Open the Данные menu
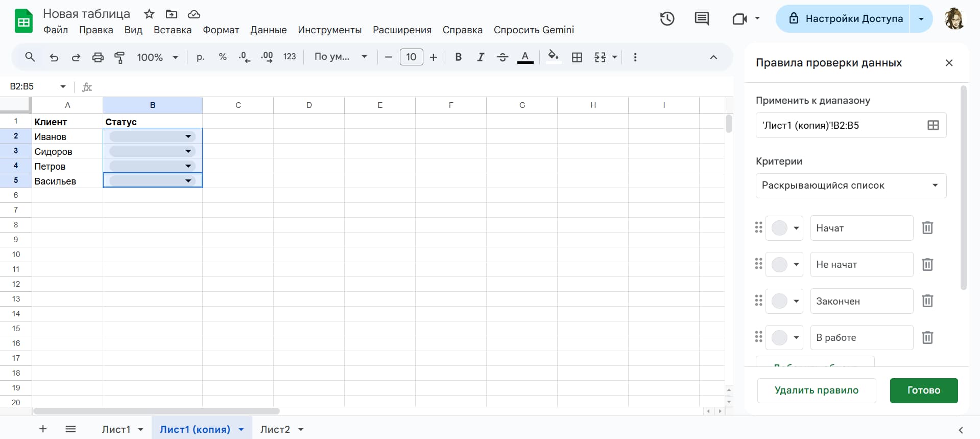 coord(268,30)
